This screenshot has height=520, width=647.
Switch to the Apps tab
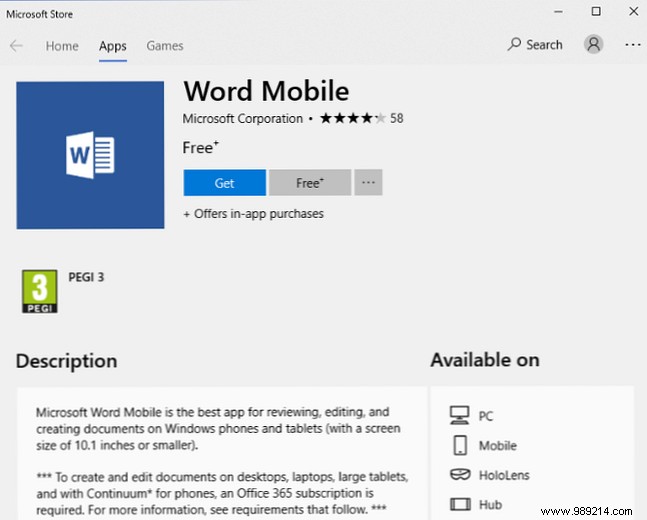[113, 46]
